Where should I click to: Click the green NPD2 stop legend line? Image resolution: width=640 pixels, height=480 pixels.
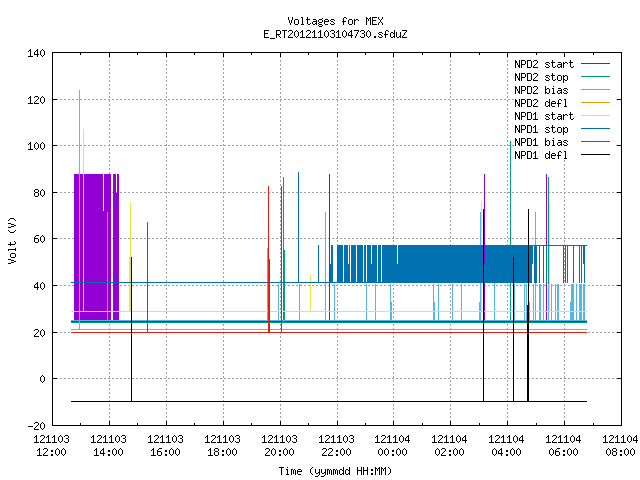(x=595, y=76)
